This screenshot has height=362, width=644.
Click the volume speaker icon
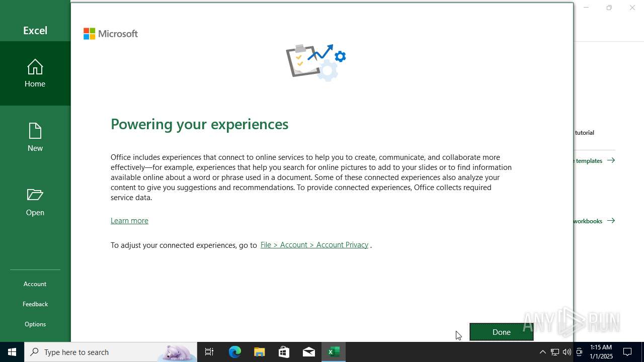pyautogui.click(x=567, y=352)
